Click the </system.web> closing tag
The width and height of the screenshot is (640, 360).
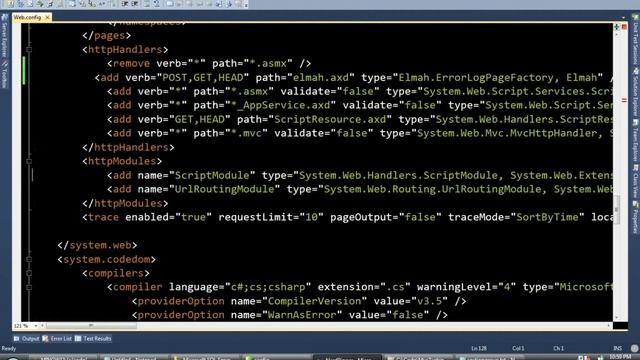tap(97, 245)
